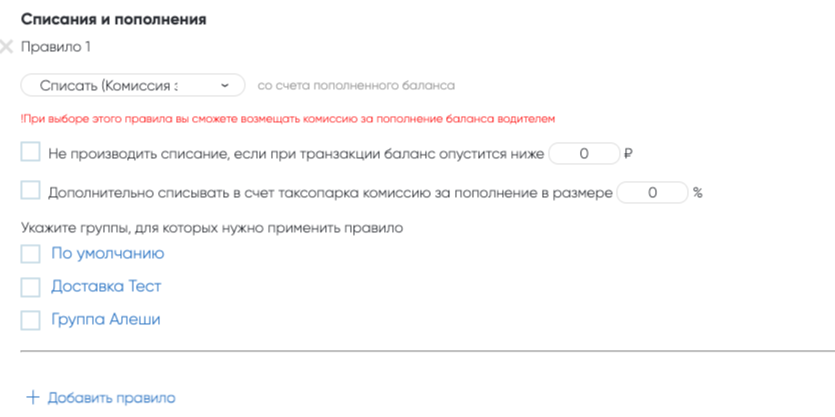The width and height of the screenshot is (835, 417).
Task: Open the По умолчанию group link
Action: tap(107, 254)
